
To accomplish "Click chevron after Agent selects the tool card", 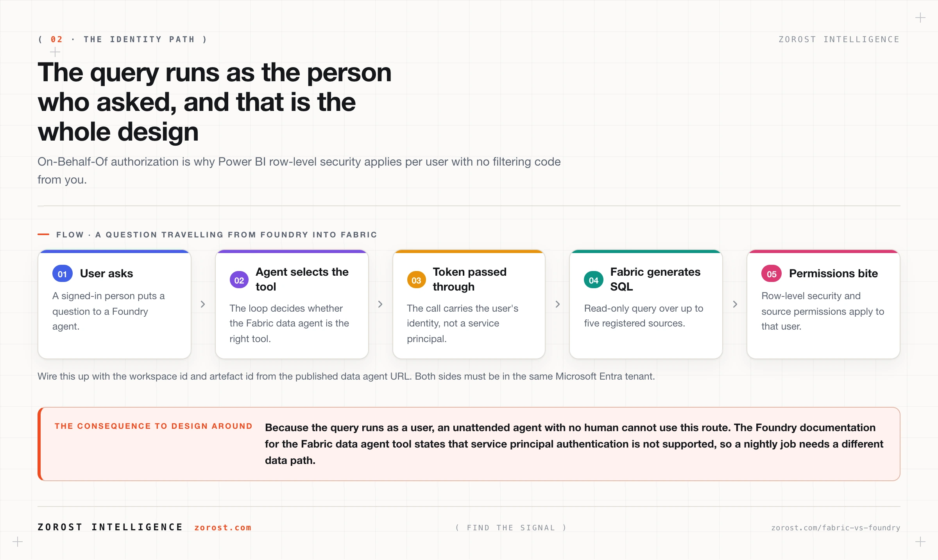I will click(380, 304).
